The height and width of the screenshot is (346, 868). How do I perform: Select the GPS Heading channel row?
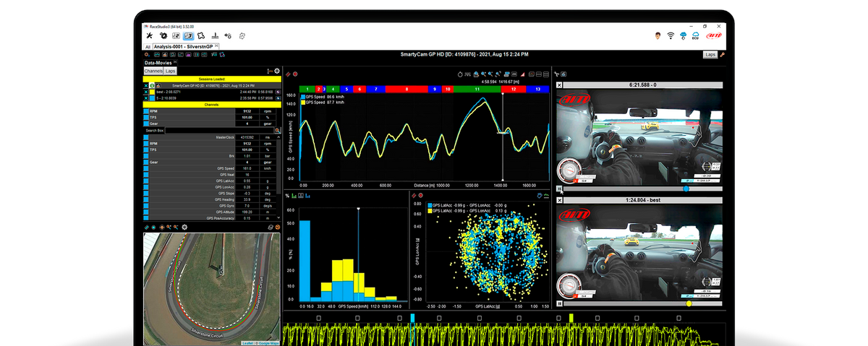[210, 199]
